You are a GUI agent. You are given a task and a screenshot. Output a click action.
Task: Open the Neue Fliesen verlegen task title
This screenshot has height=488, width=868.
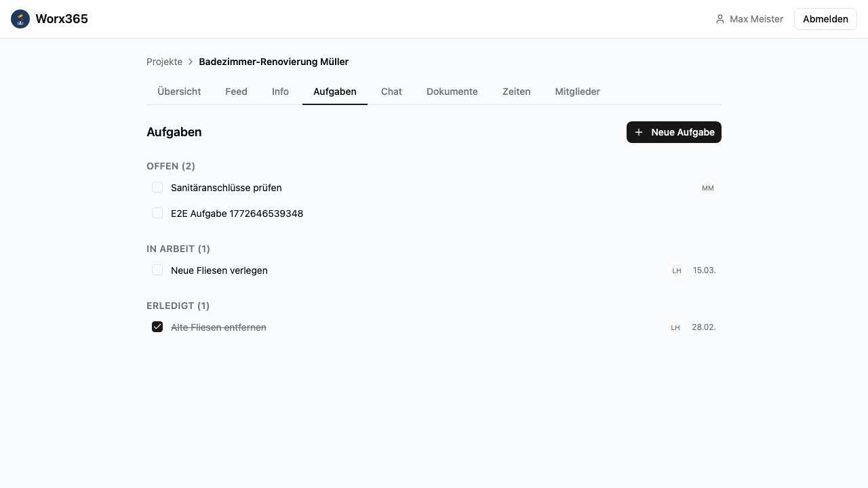219,270
